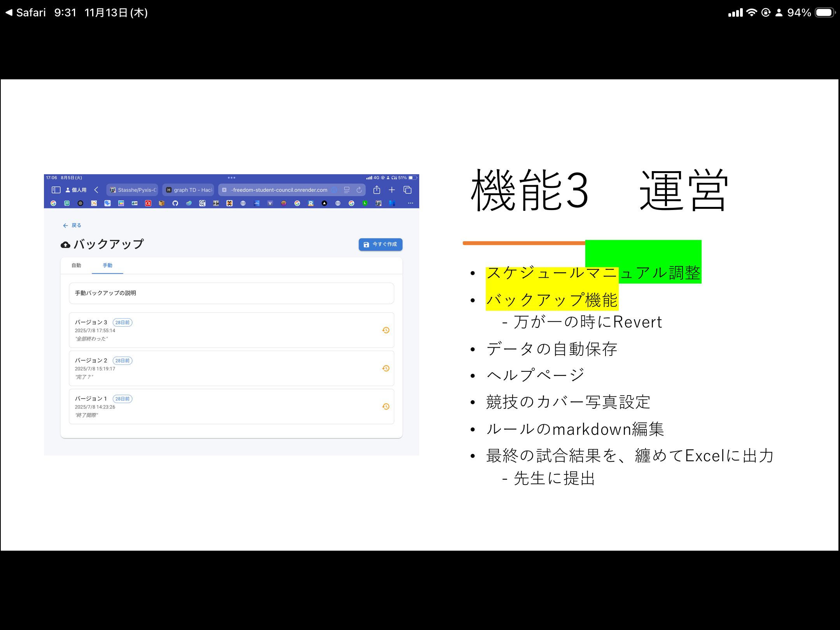Open a new tab with the plus icon

[x=392, y=190]
